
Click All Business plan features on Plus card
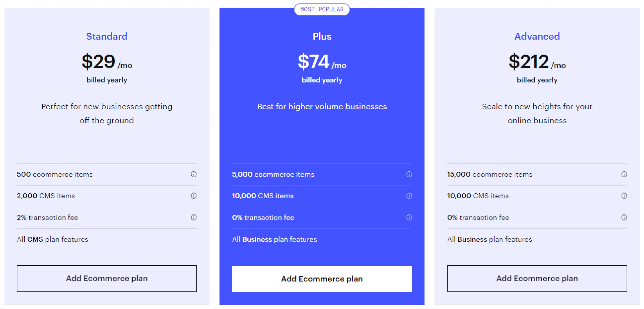coord(275,239)
